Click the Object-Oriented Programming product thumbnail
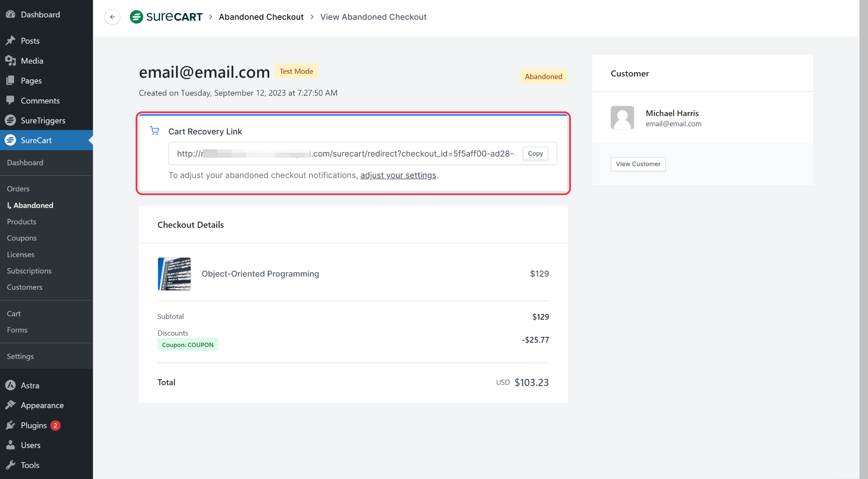Screen dimensions: 868x479 point(174,274)
